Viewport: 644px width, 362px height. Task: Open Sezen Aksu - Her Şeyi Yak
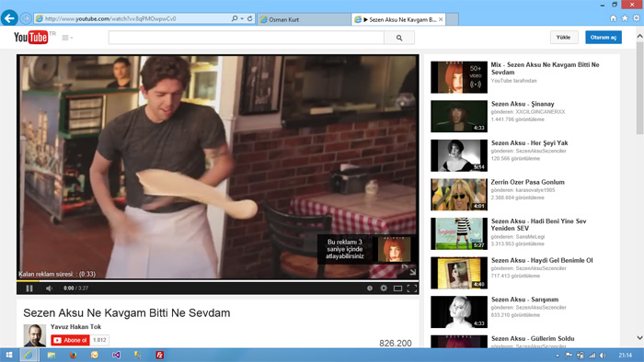(x=529, y=142)
